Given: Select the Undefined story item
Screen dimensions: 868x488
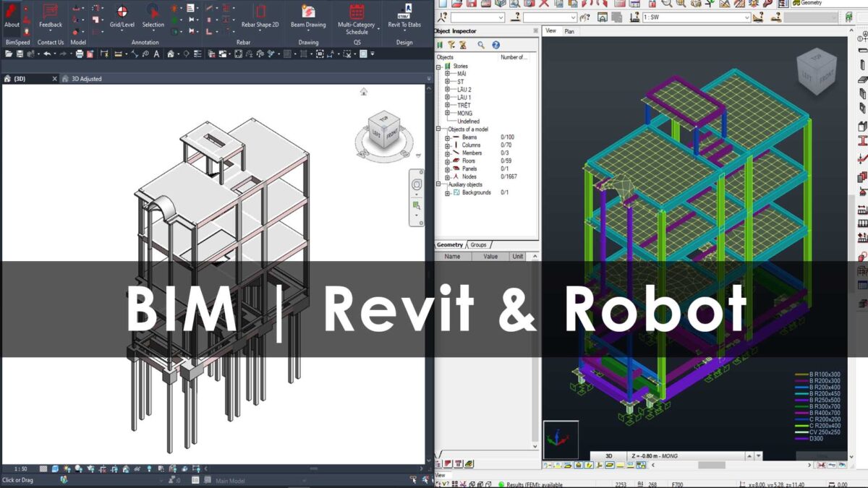Looking at the screenshot, I should pos(468,121).
